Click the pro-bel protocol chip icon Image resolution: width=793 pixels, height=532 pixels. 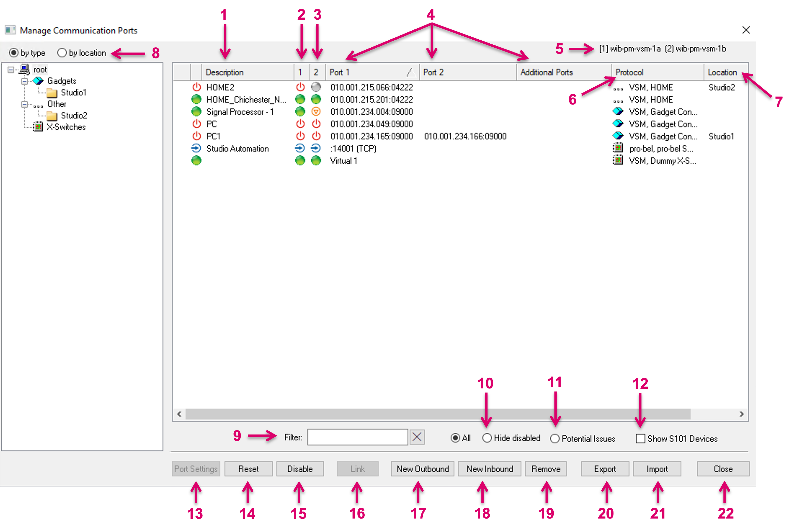(x=618, y=148)
